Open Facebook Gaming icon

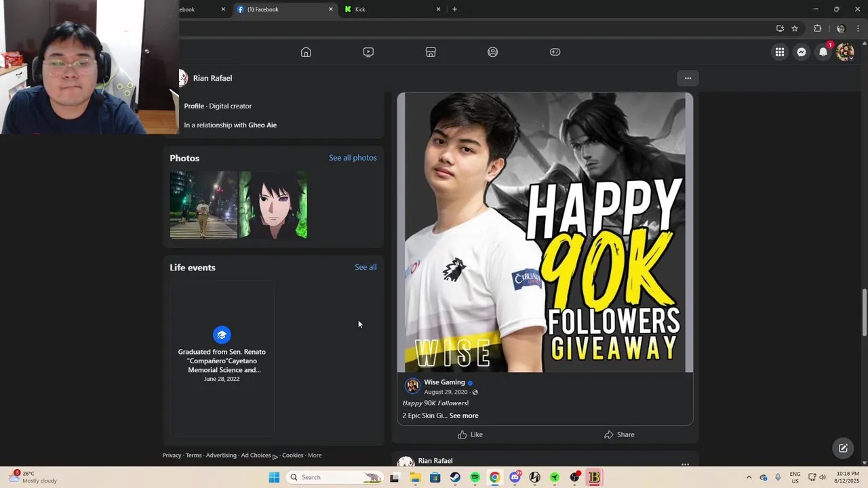[555, 52]
